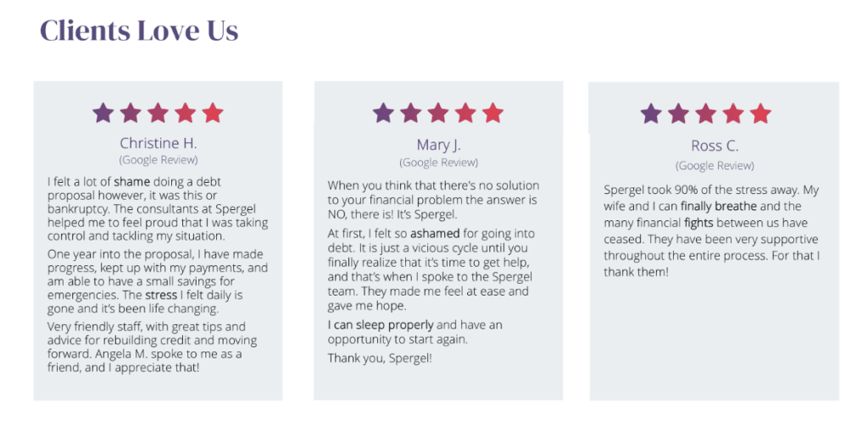Click the "Clients Love Us" heading
Viewport: 868px width, 426px height.
point(139,31)
